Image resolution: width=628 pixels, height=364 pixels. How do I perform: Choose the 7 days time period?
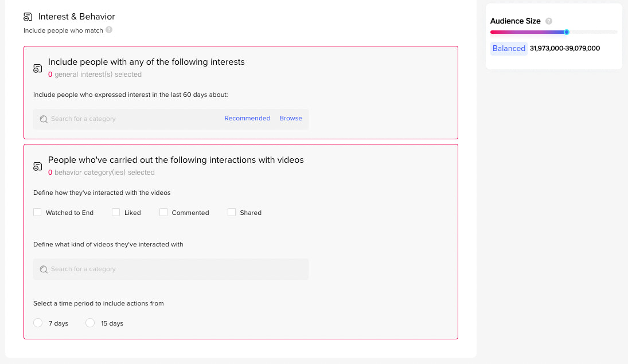coord(38,323)
